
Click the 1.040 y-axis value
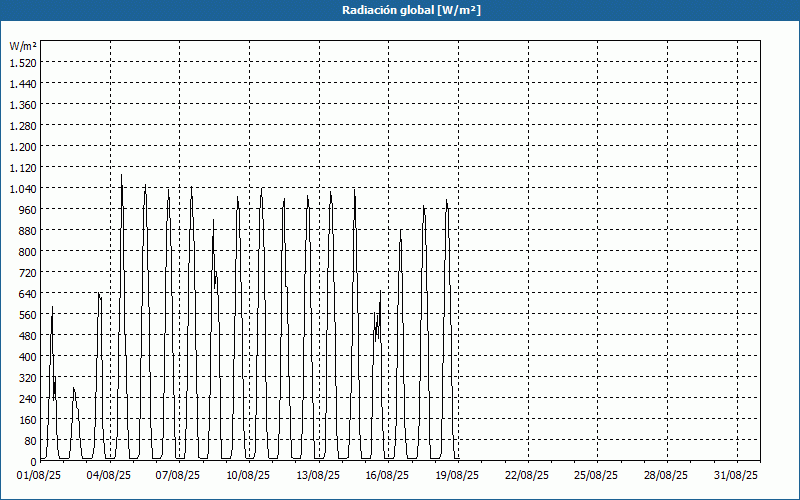click(x=23, y=189)
